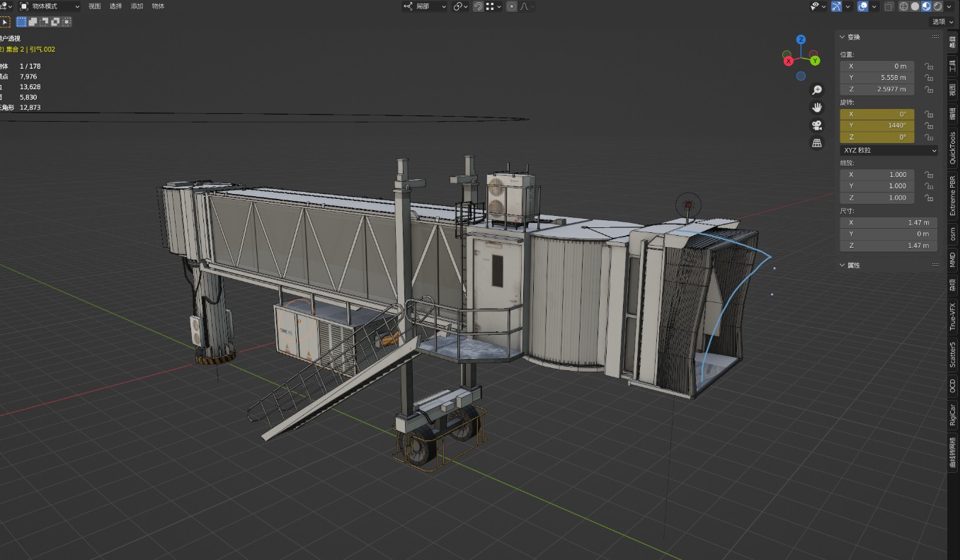Collapse the 变换 panel
Image resolution: width=960 pixels, height=560 pixels.
tap(842, 37)
